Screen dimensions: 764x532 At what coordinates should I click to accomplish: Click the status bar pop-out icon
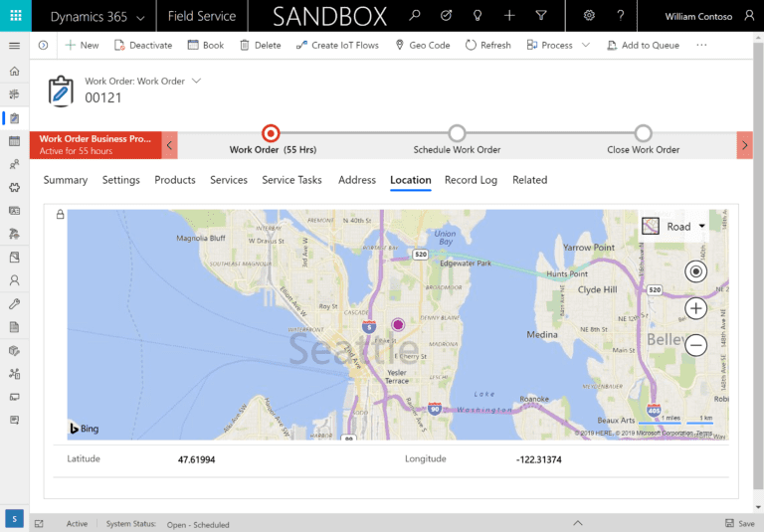tap(39, 524)
